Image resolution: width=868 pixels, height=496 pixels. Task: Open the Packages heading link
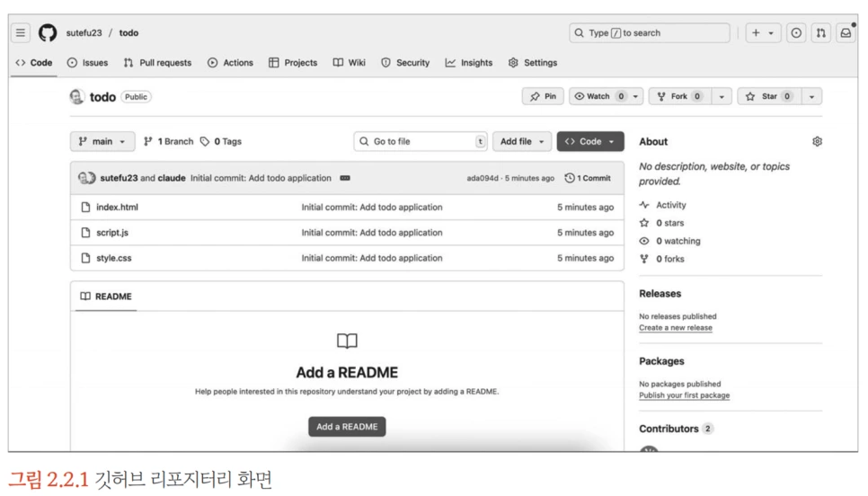[661, 361]
